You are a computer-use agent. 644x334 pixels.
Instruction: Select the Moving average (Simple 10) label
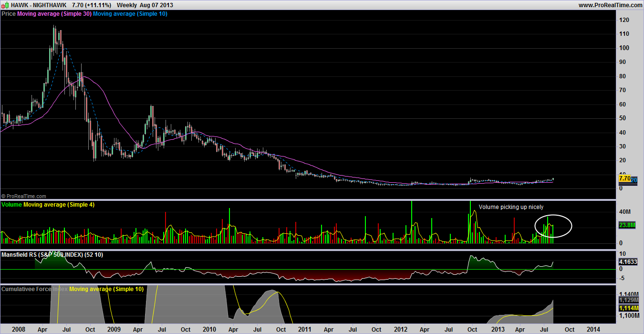[x=130, y=14]
